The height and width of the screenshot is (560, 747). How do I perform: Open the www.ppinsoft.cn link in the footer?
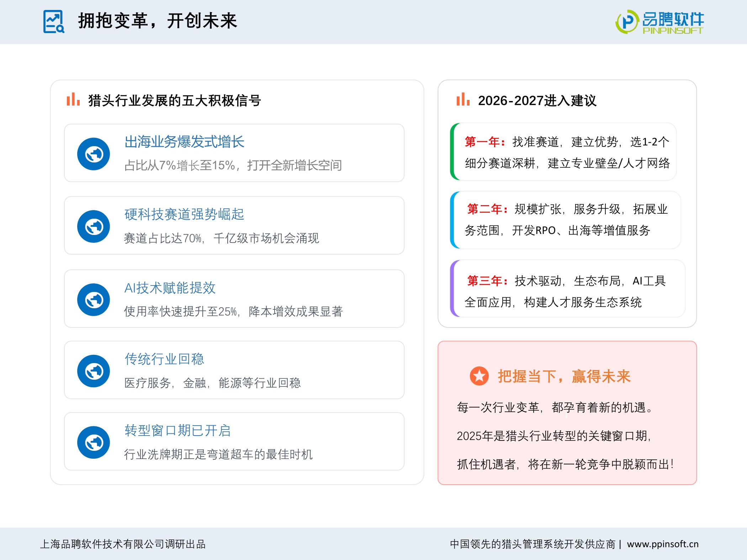(663, 544)
